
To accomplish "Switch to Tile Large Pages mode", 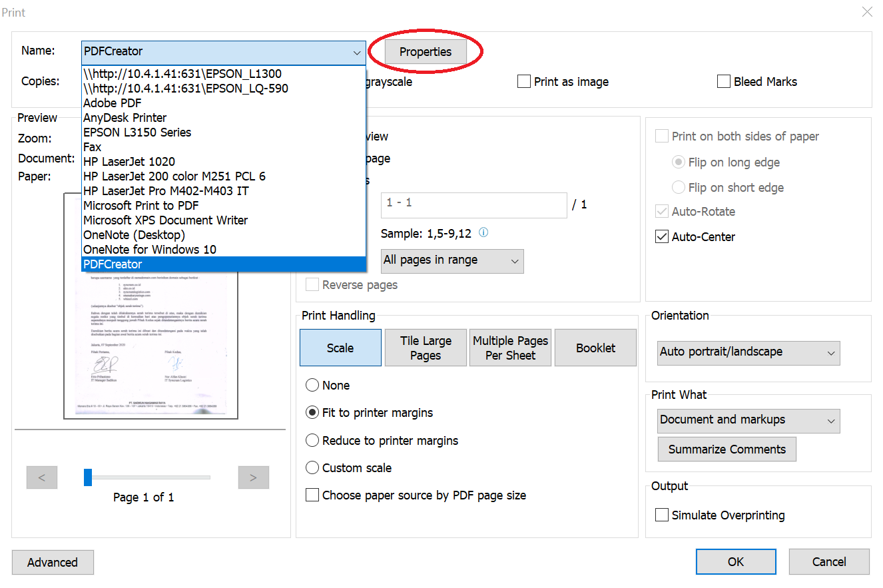I will click(x=426, y=348).
